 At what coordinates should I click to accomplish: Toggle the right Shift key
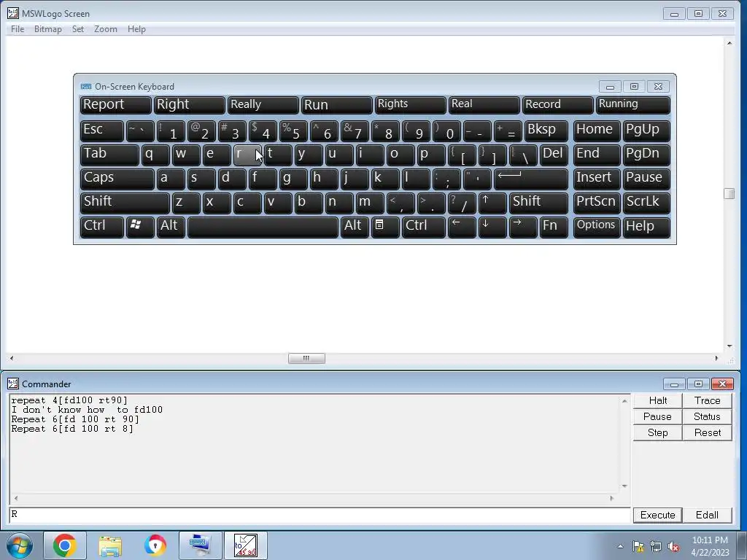539,203
